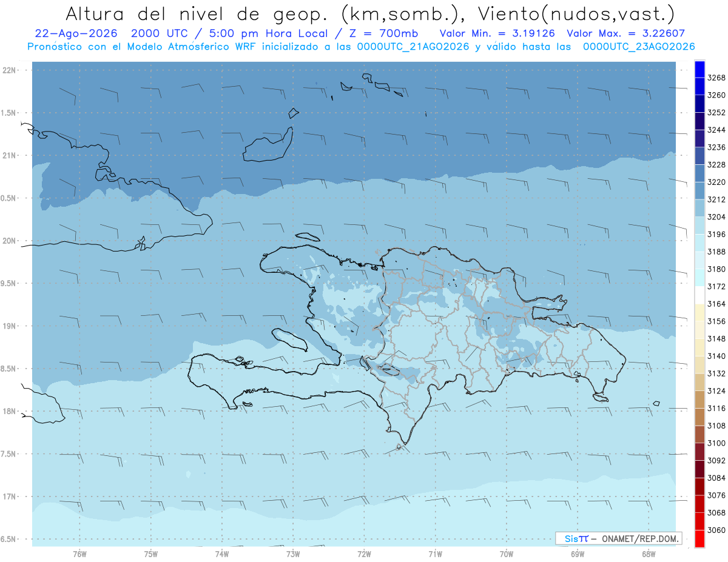Click the '18N' latitude axis label
The width and height of the screenshot is (728, 562).
pos(10,412)
